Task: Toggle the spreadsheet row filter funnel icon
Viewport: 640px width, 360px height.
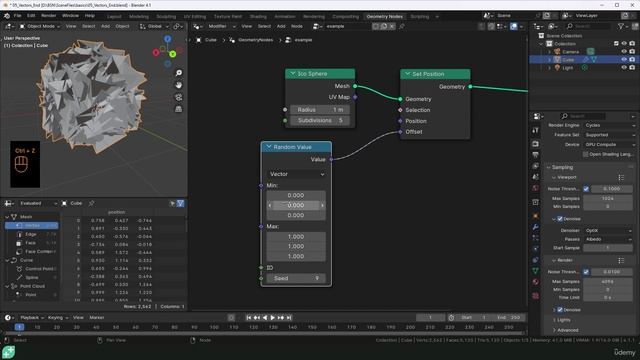Action: coord(180,203)
